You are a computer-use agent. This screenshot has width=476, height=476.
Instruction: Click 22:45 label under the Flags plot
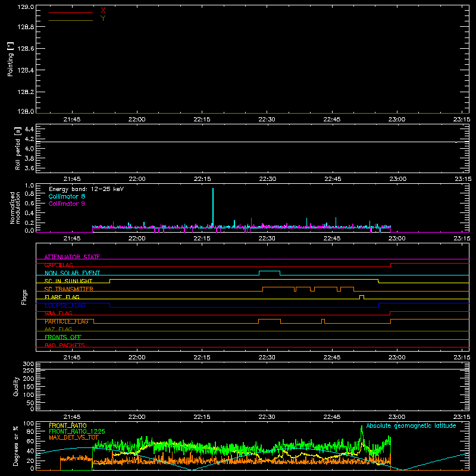pyautogui.click(x=332, y=358)
